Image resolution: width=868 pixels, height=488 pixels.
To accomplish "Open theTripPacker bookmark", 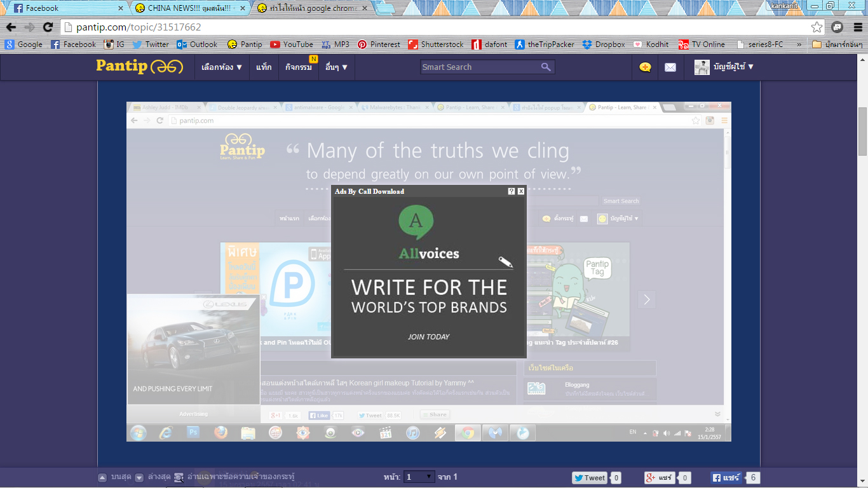I will coord(545,44).
